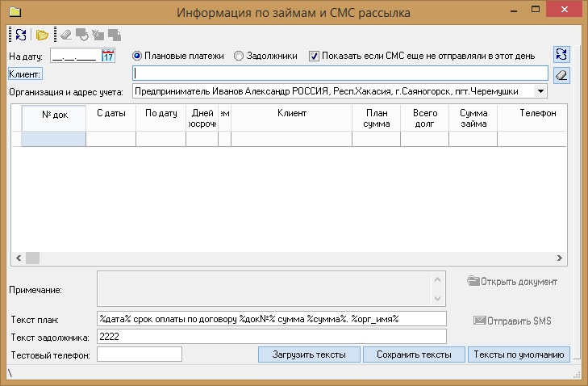588x386 pixels.
Task: Click the Отправить SMS button
Action: click(512, 321)
